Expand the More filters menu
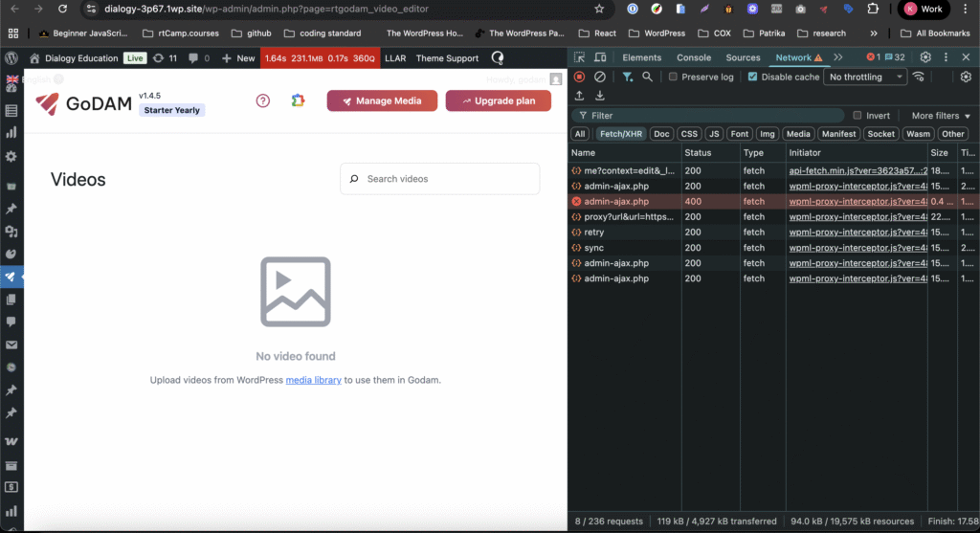 941,116
